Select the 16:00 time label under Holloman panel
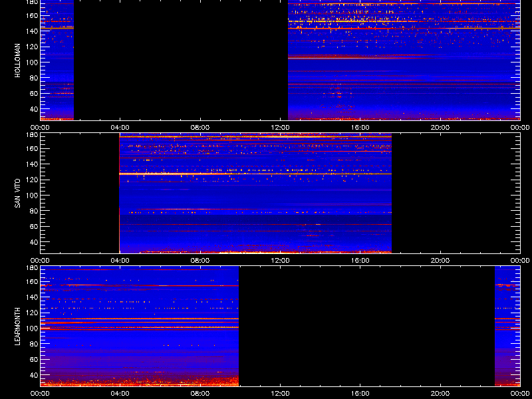The width and height of the screenshot is (532, 399). (x=360, y=128)
